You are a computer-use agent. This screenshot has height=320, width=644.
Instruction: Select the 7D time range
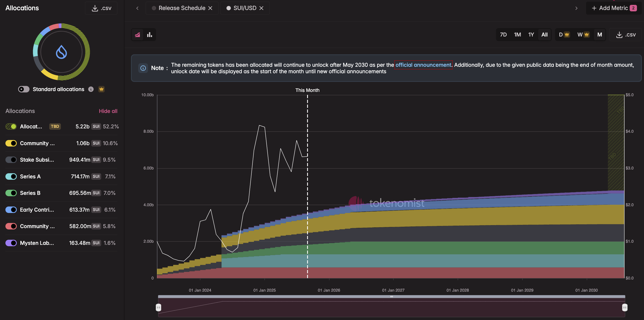pos(503,35)
